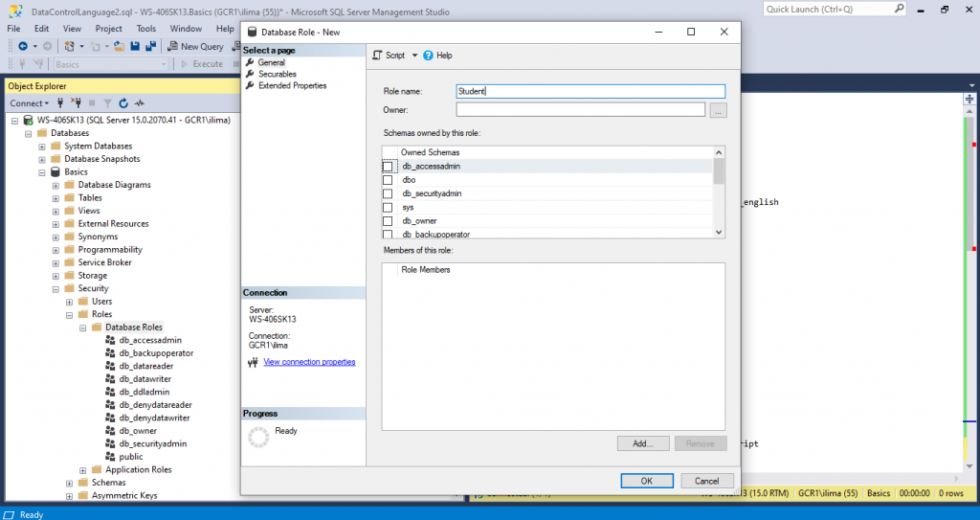Screen dimensions: 980x520
Task: Click the owner browse ellipsis button
Action: pos(718,110)
